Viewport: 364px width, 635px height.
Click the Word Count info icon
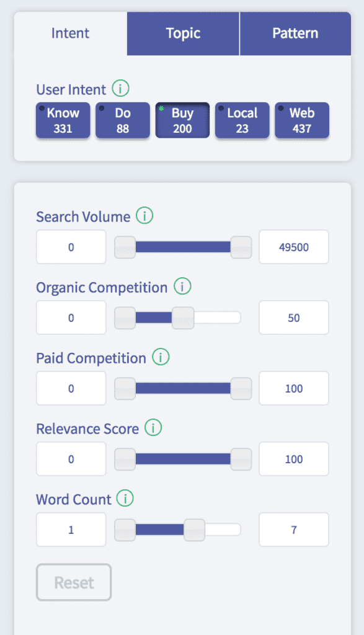point(125,498)
